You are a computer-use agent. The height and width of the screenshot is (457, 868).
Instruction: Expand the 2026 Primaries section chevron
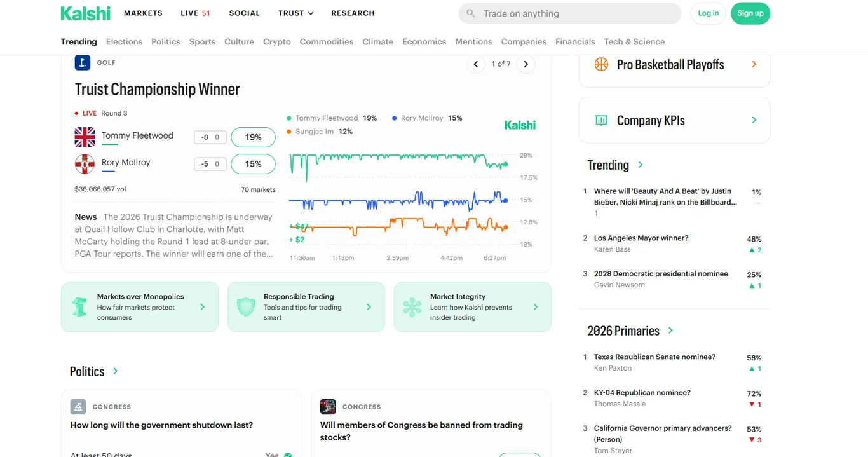[670, 331]
